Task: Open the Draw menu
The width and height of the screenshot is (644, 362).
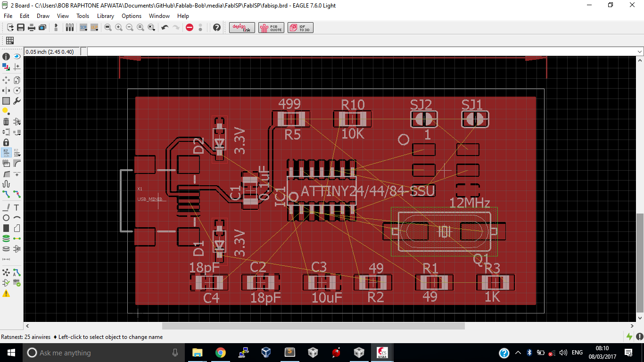Action: 43,16
